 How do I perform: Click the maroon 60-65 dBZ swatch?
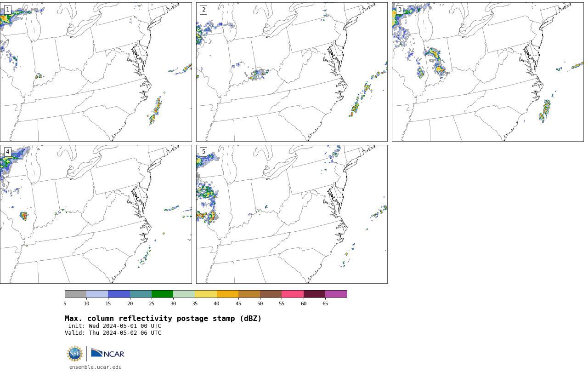(314, 294)
